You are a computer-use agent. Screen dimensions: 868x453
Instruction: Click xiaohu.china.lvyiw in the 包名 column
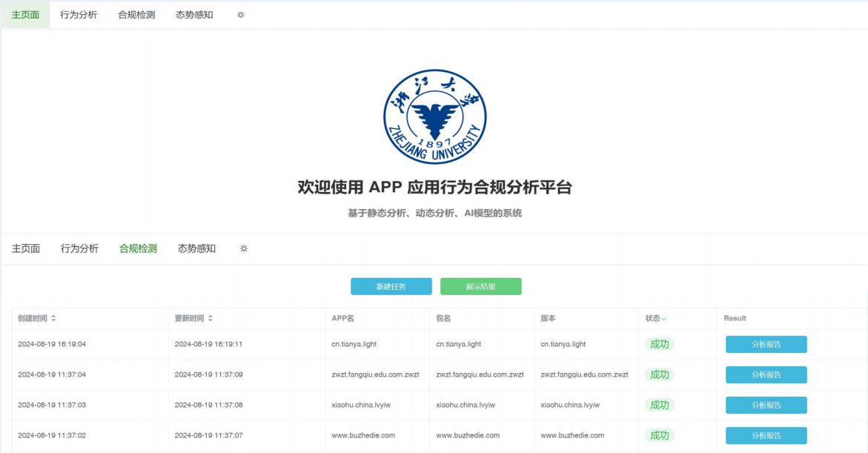click(466, 406)
